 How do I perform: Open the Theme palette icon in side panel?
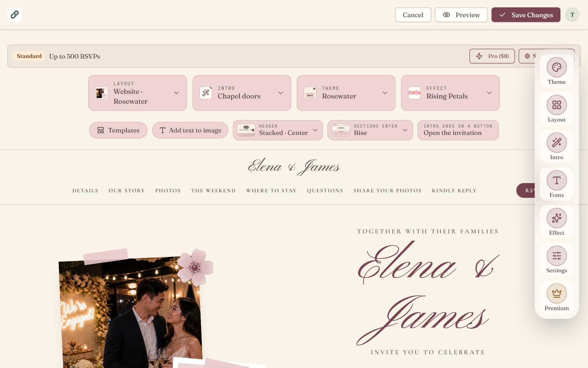tap(556, 67)
